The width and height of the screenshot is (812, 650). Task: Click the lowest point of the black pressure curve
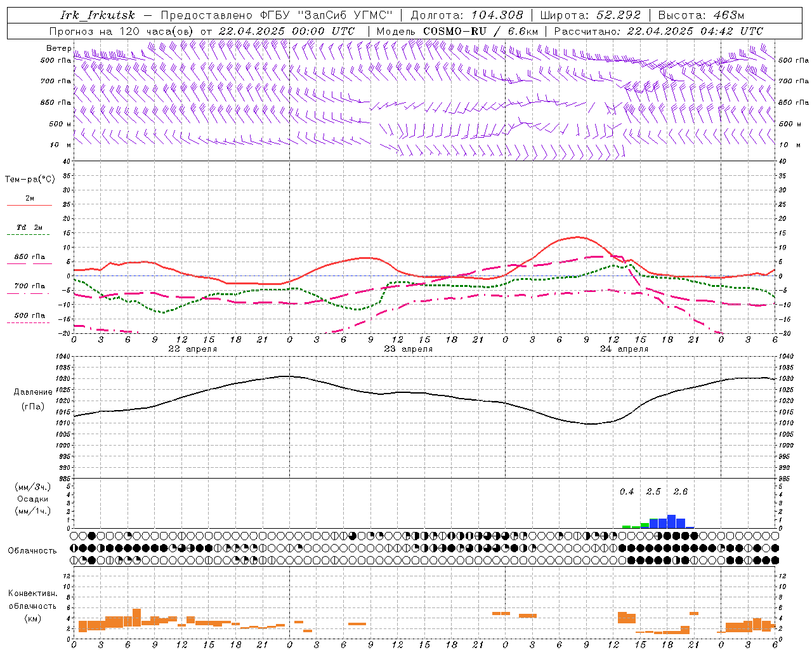point(591,424)
